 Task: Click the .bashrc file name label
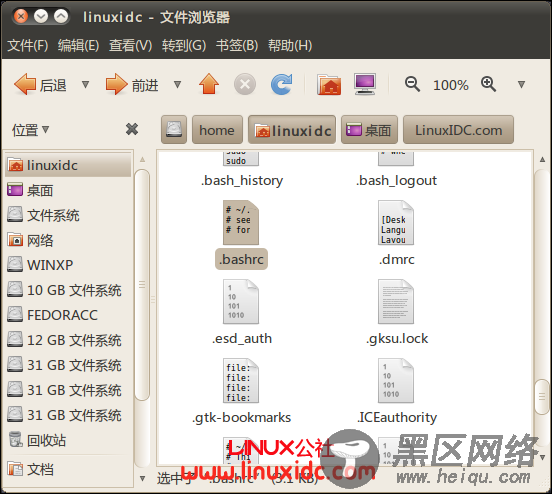(241, 259)
